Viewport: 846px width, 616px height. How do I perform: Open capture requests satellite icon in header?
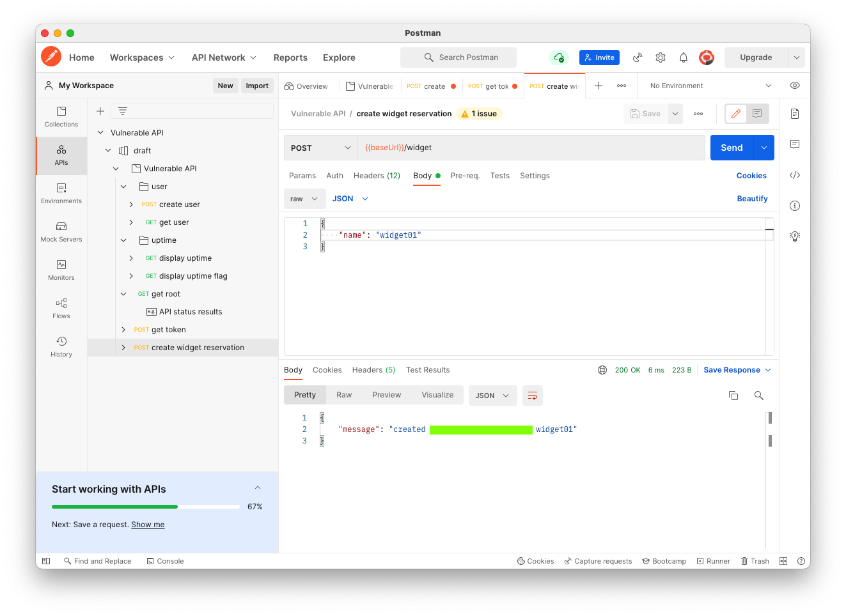(x=638, y=58)
